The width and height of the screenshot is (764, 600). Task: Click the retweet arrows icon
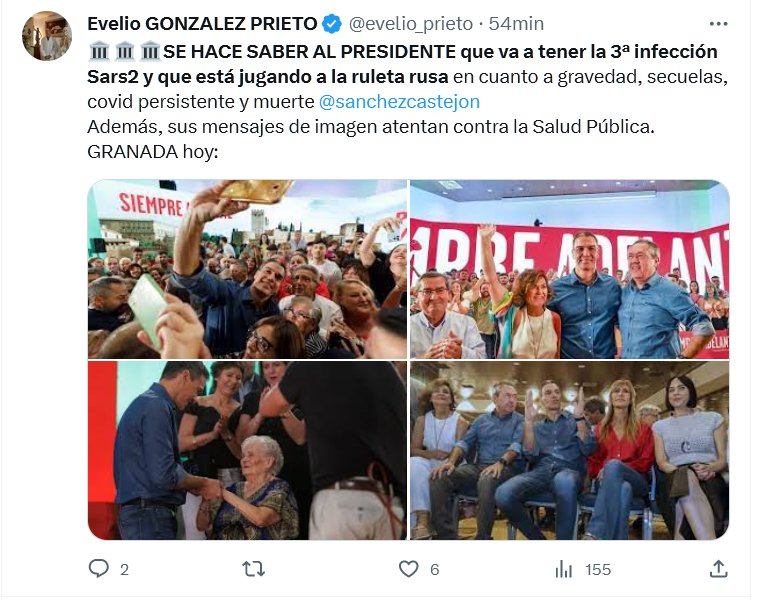[253, 568]
